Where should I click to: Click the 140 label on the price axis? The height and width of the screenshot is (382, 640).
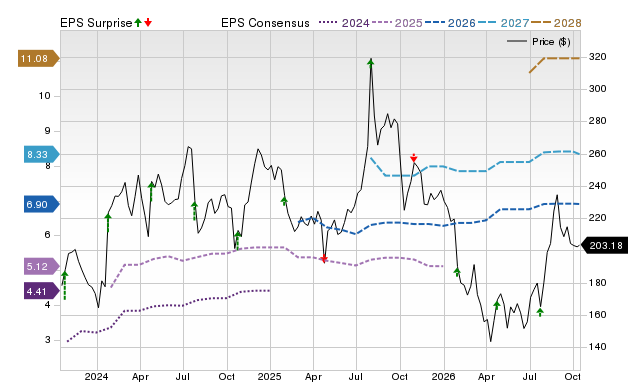tap(598, 347)
